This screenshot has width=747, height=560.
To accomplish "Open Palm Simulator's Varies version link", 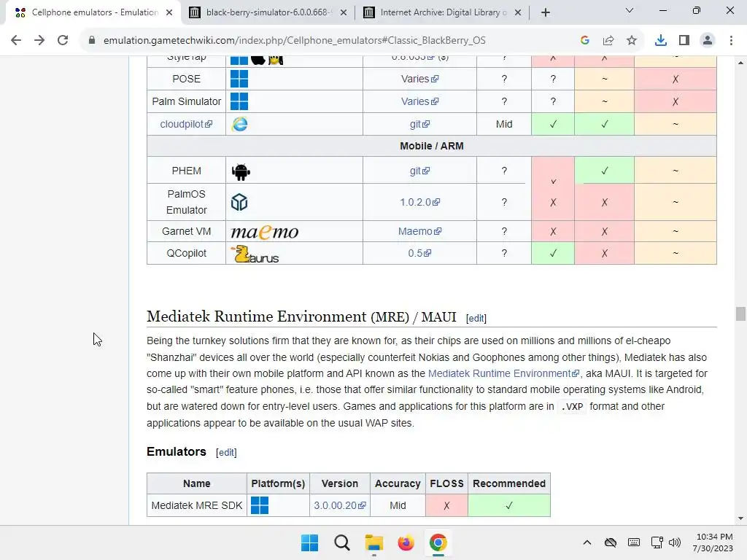I will [x=419, y=101].
